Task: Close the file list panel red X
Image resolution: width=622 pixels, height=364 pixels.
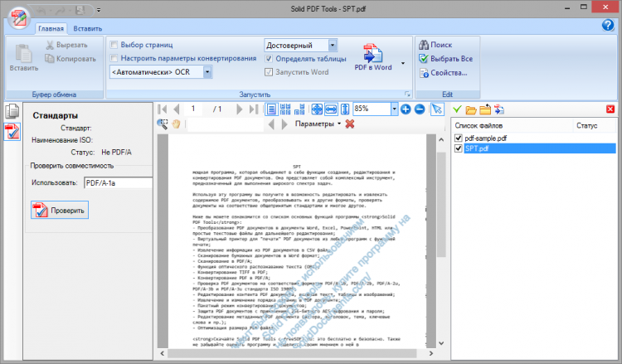Action: click(x=610, y=109)
